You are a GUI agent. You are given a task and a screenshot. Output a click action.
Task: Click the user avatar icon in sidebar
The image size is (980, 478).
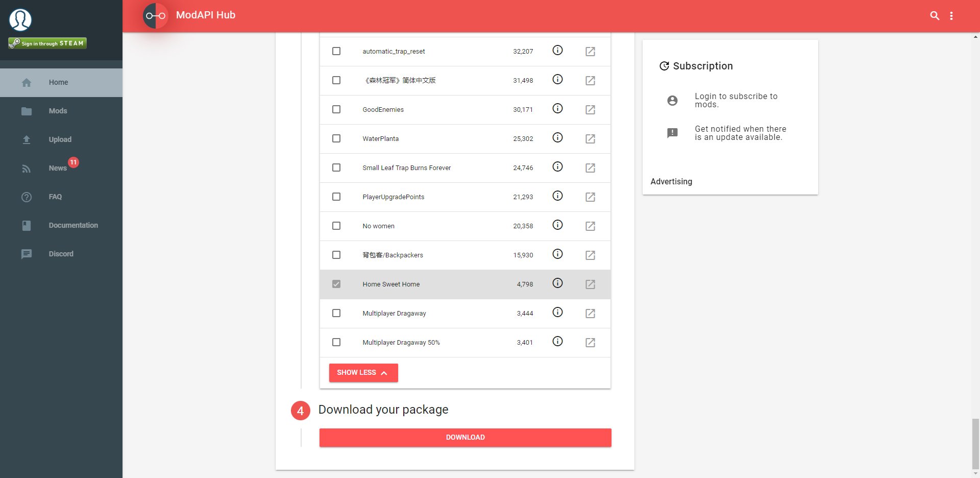pos(20,20)
